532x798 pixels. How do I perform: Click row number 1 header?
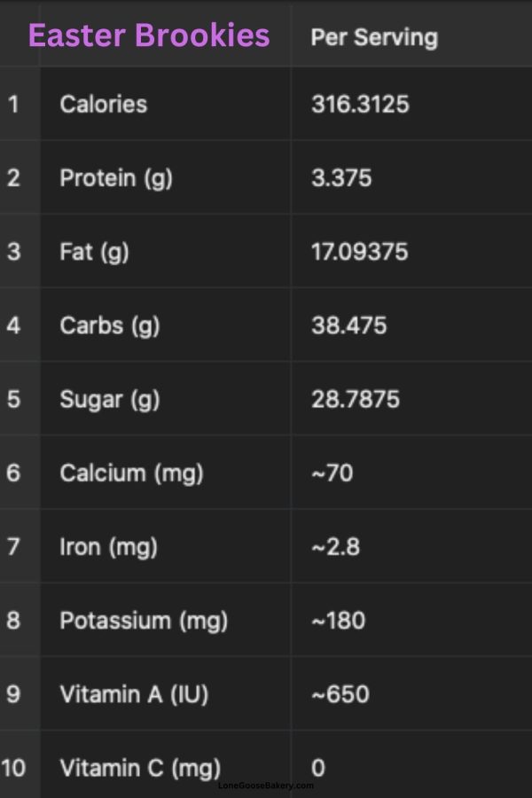tap(13, 104)
